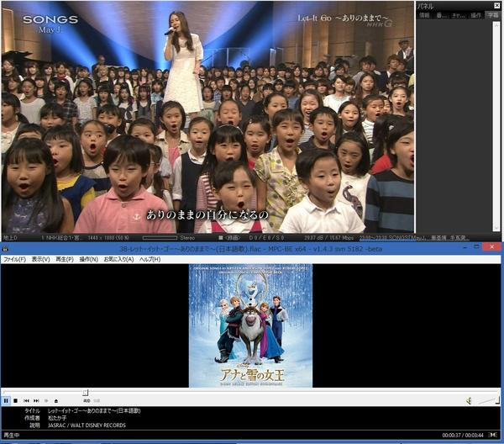Click the program info SONGS link in status bar
The width and height of the screenshot is (504, 444).
tap(414, 238)
